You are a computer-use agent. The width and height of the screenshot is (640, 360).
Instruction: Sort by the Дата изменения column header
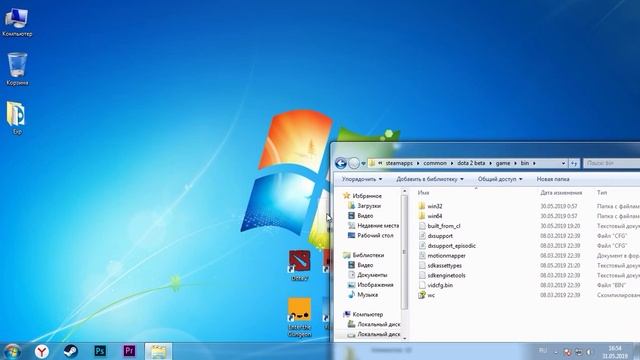pyautogui.click(x=561, y=193)
